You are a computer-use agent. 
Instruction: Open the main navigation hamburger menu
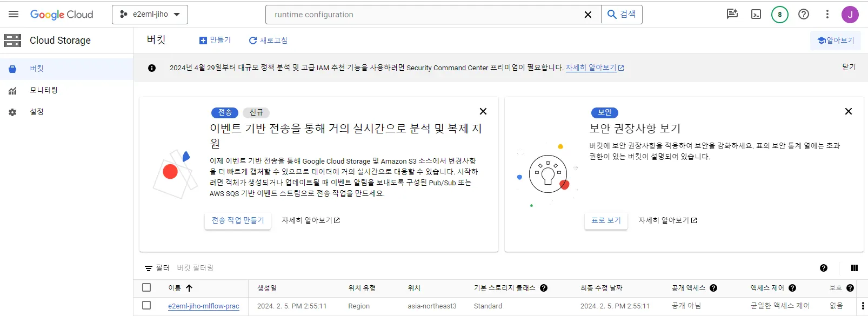[14, 15]
